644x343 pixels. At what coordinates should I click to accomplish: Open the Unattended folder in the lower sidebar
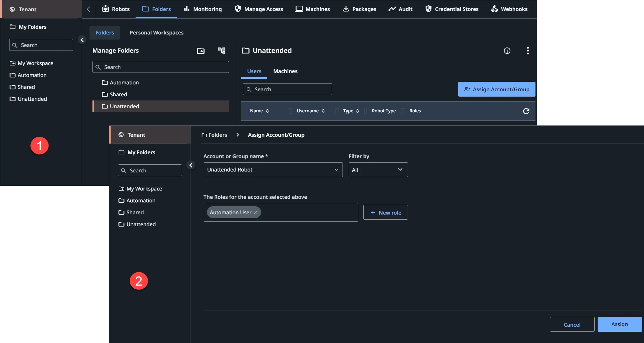[x=137, y=224]
